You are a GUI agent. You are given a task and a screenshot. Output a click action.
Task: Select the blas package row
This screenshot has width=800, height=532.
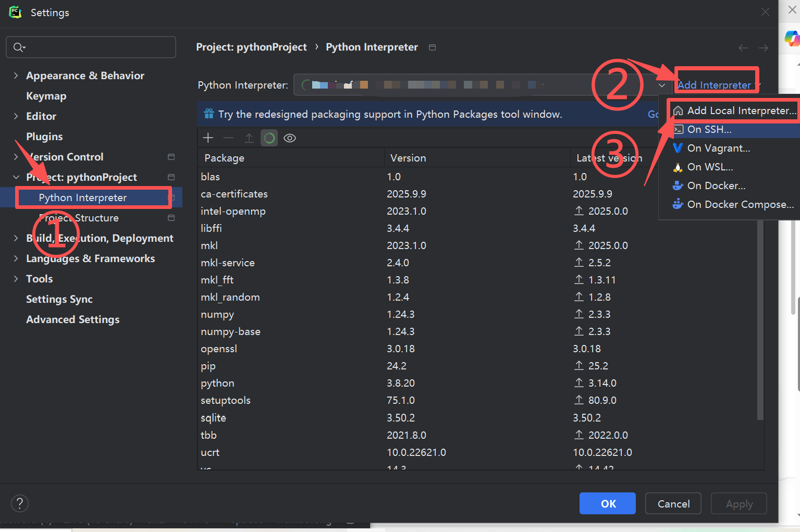(x=477, y=177)
